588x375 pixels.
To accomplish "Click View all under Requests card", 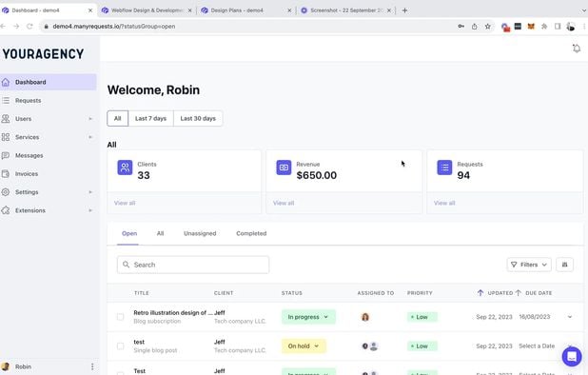I will 444,203.
